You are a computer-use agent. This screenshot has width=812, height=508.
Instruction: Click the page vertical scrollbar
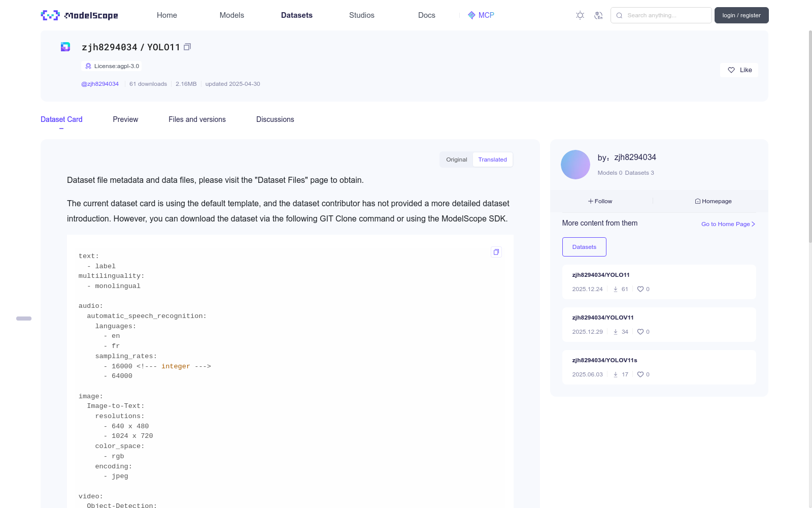tap(810, 137)
